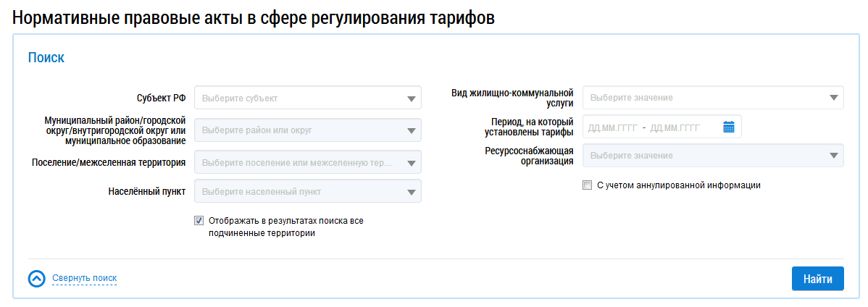Open the calendar date picker icon

[x=728, y=127]
